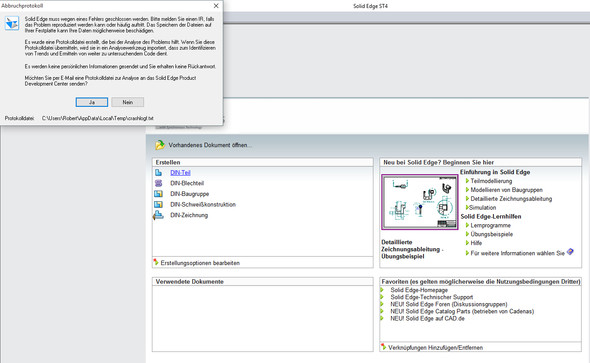
Task: Click the arrow beside Solid Edge Foren
Action: pos(382,304)
